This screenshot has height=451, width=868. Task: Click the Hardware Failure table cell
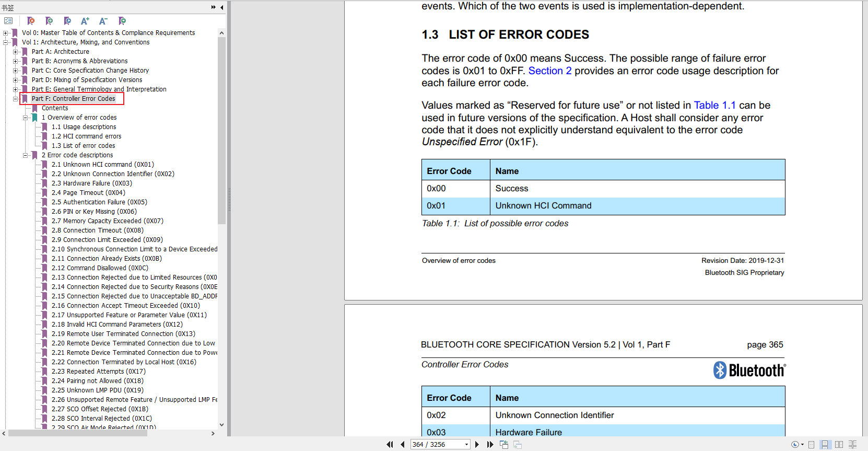pos(637,431)
